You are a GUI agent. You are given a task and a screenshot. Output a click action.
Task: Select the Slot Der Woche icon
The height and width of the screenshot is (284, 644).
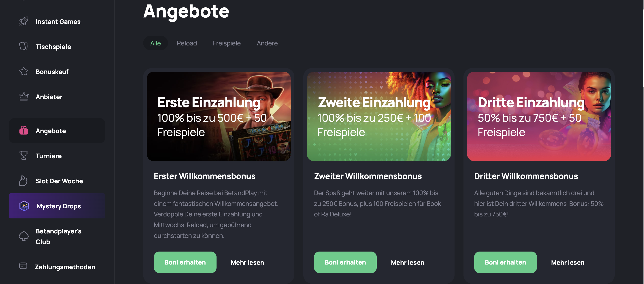tap(23, 181)
